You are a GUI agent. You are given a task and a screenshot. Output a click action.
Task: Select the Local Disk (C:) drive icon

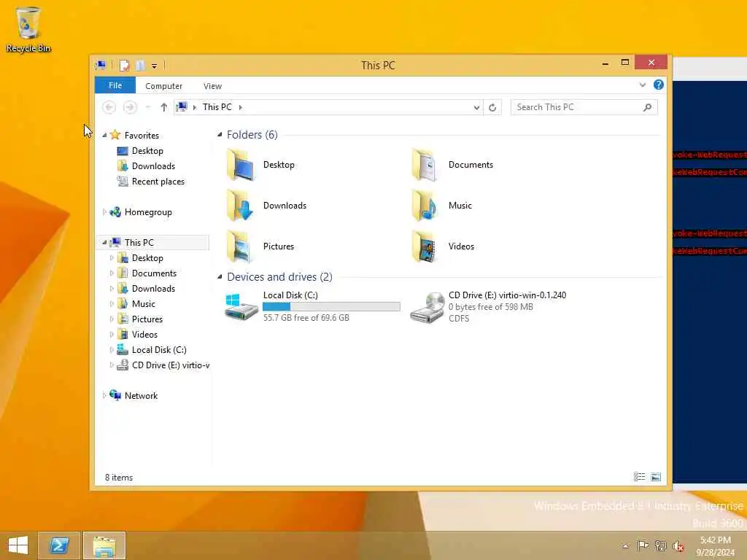pos(241,307)
